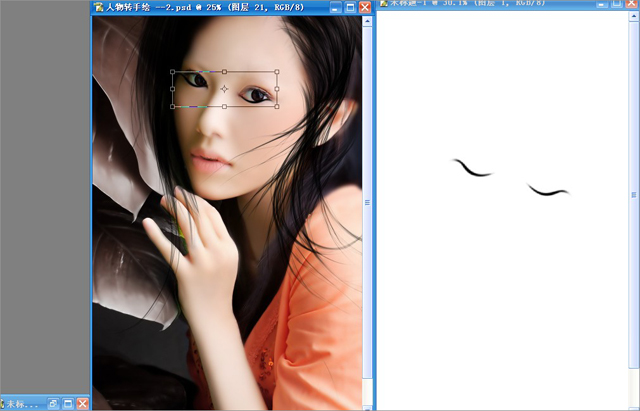Close the minimized 未标... window

pos(82,404)
